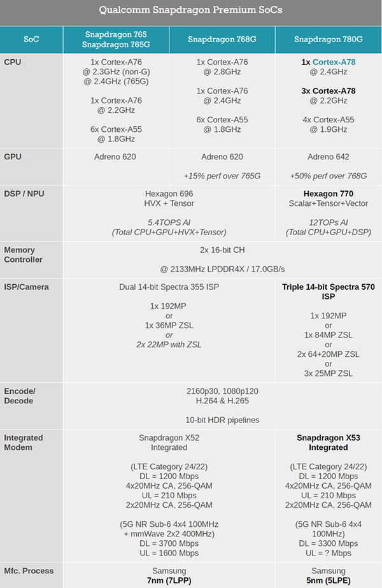Select the Mfc. Process row label
The height and width of the screenshot is (588, 382).
coord(29,571)
